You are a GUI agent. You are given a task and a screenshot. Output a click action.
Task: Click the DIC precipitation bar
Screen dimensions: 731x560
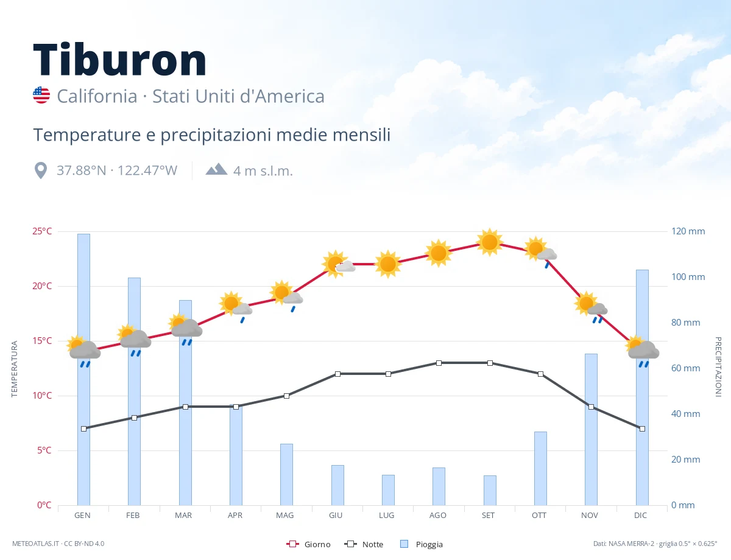point(642,387)
